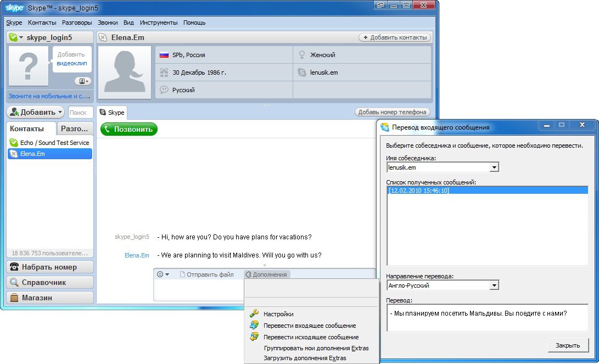
Task: Focus the Поиск contact search field
Action: click(x=81, y=113)
